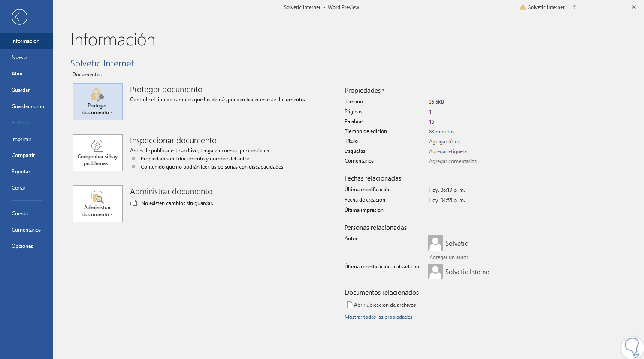This screenshot has height=359, width=644.
Task: Choose Guardar in the sidebar
Action: coord(27,90)
